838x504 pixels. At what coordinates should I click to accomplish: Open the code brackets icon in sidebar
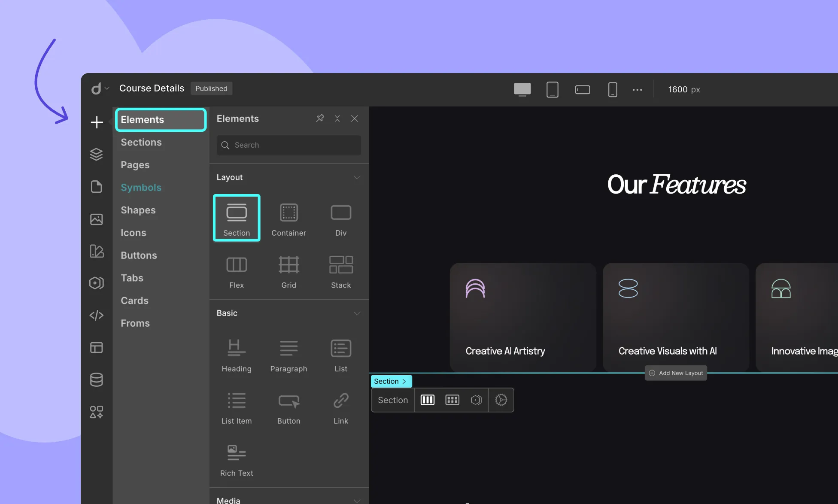(x=97, y=316)
